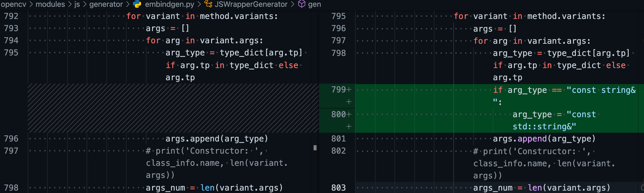The height and width of the screenshot is (193, 644).
Task: Click line number 803 in right pane
Action: (338, 187)
